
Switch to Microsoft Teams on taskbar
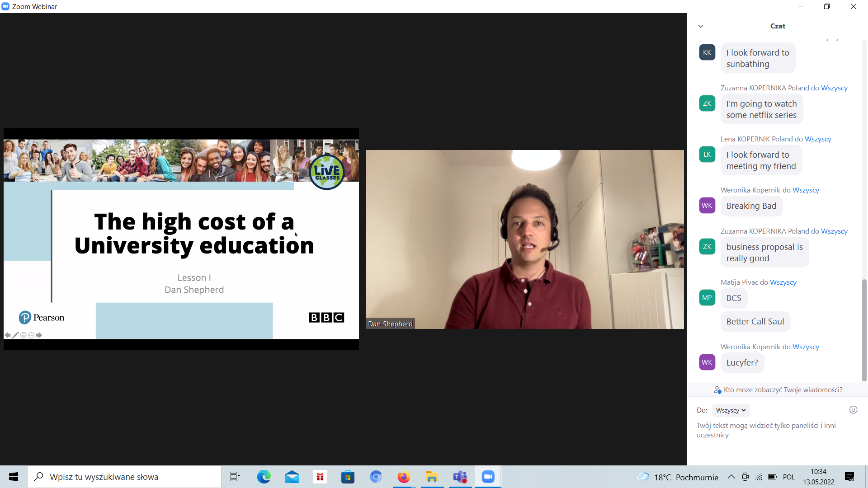[460, 477]
